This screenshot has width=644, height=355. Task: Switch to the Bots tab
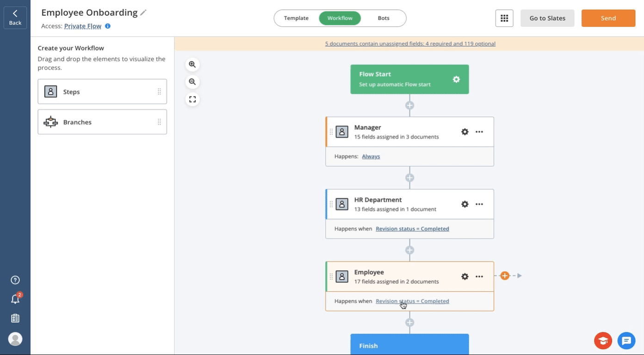tap(384, 18)
